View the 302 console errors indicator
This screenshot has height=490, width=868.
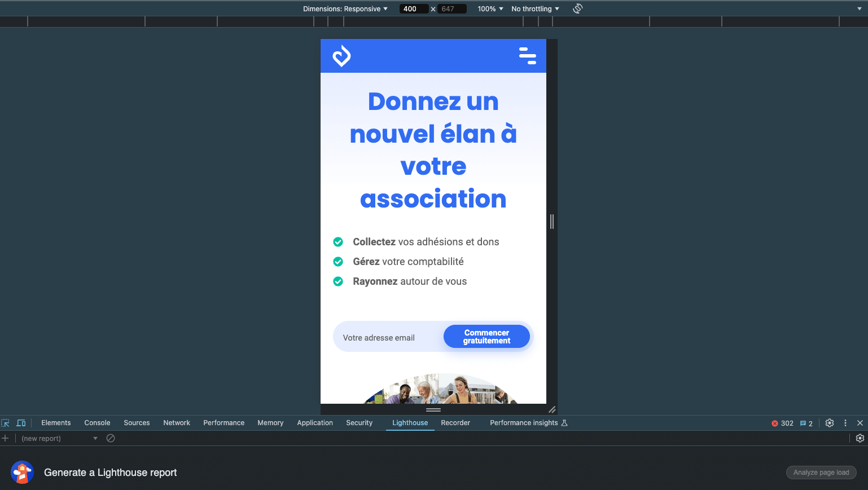[x=782, y=423]
